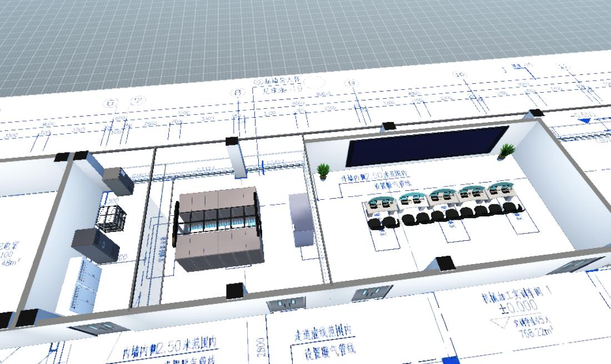Click the rightmost workstation desk in the row

(503, 192)
